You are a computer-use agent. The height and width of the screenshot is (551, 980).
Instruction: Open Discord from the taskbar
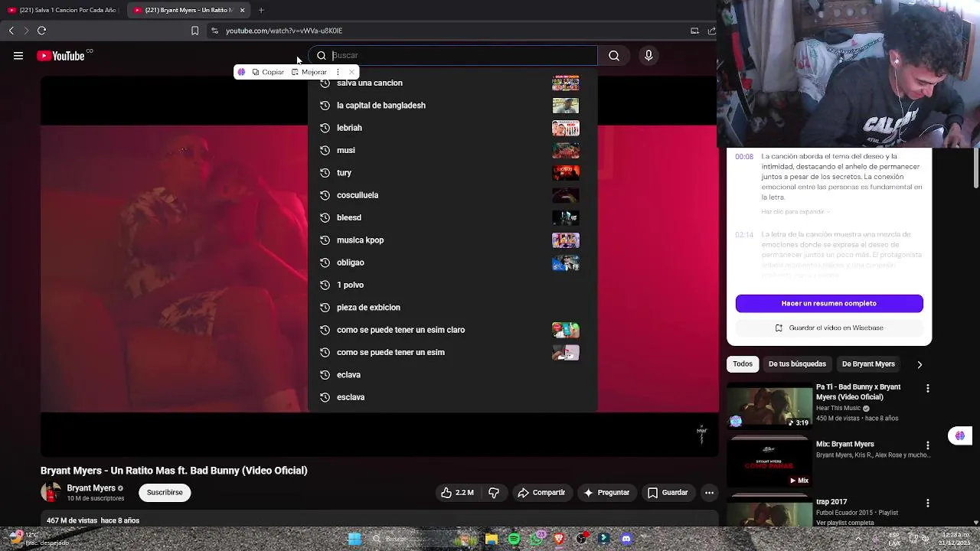[x=626, y=539]
